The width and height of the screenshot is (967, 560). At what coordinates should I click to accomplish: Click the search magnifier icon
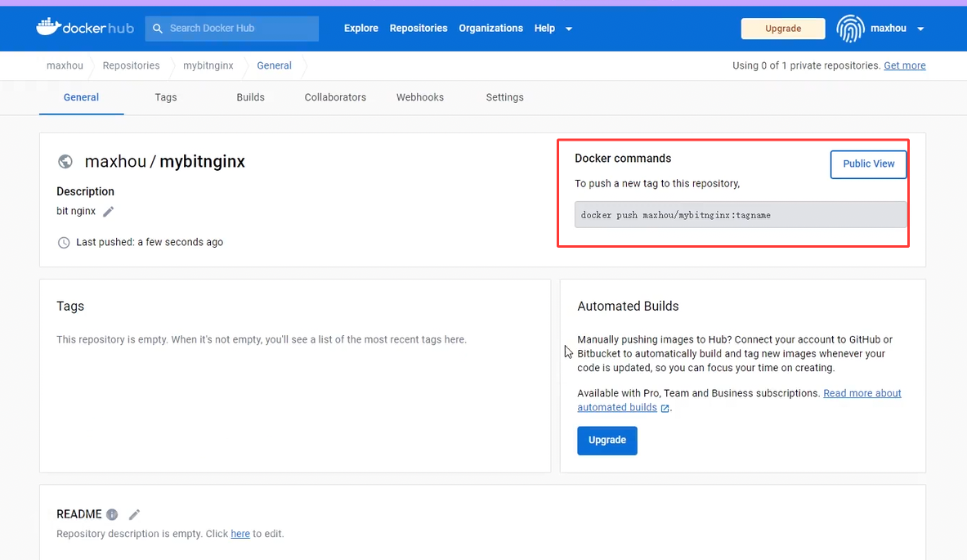tap(158, 29)
